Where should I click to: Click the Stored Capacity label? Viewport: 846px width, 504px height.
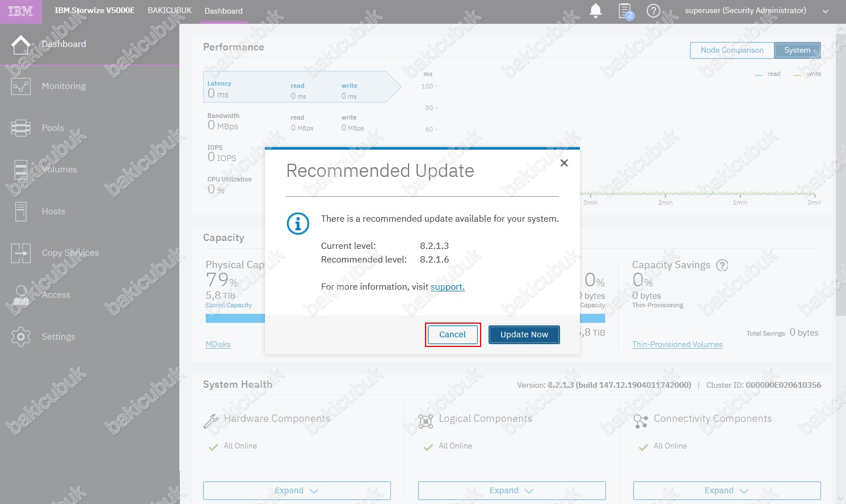(x=229, y=305)
